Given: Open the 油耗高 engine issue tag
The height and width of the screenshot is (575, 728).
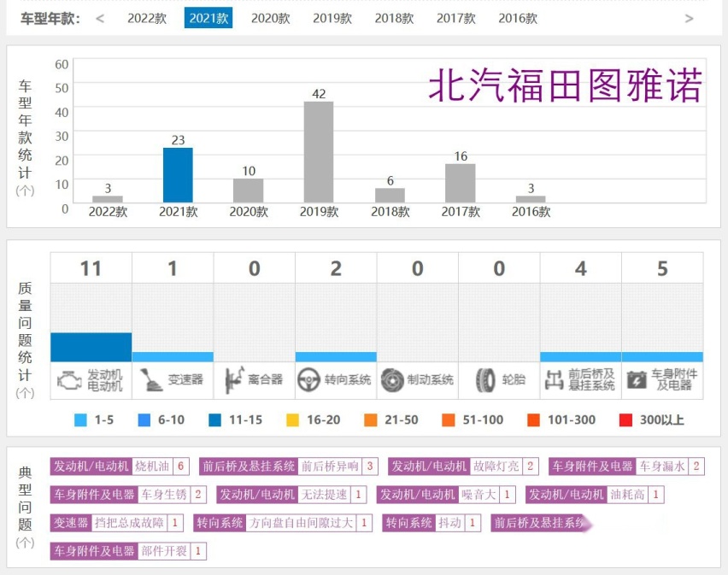Looking at the screenshot, I should 596,495.
